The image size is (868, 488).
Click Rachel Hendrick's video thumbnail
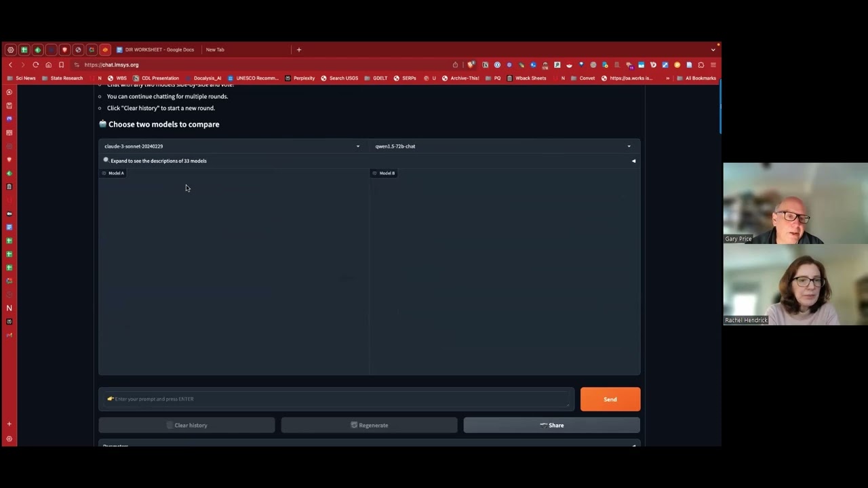point(795,284)
